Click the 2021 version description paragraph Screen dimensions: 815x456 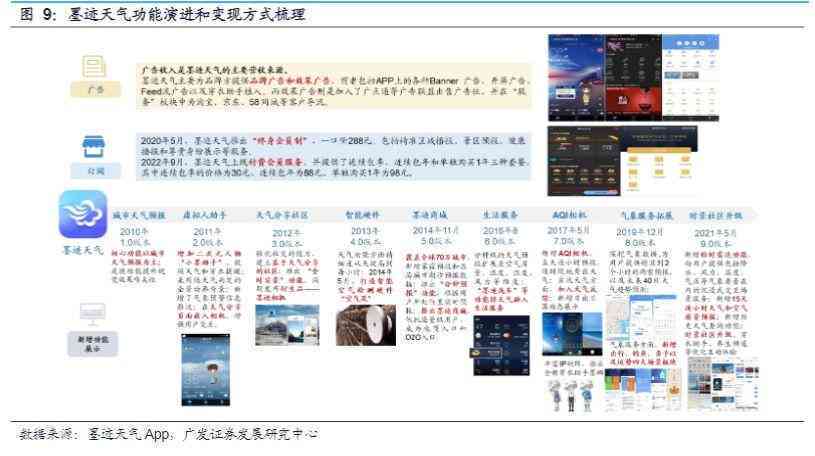pos(716,304)
